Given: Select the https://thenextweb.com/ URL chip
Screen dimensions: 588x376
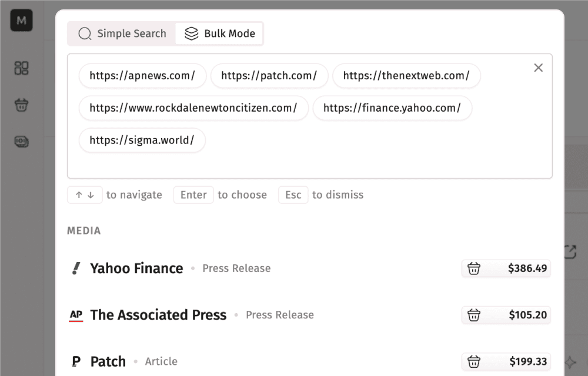Looking at the screenshot, I should (x=406, y=76).
